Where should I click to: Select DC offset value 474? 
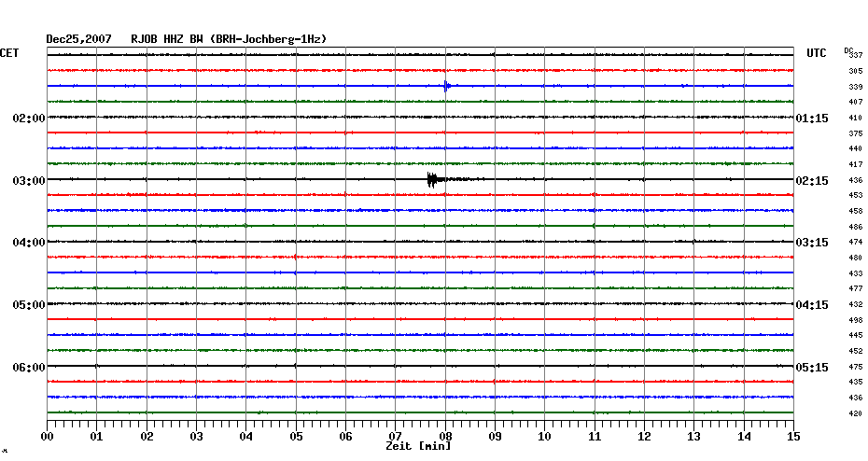pos(856,242)
